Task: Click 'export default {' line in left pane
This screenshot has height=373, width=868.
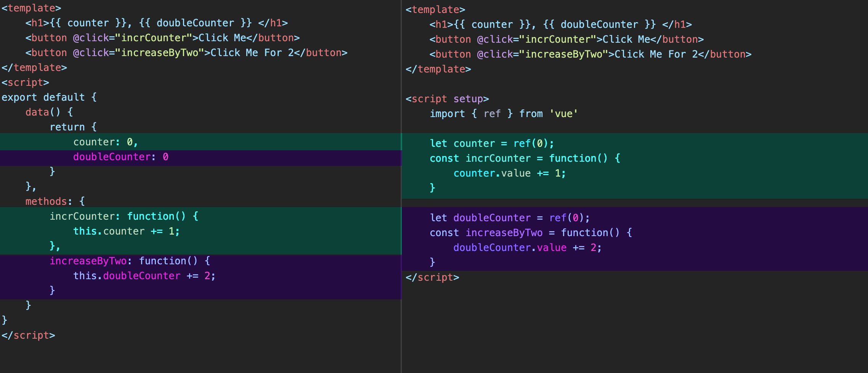Action: pyautogui.click(x=49, y=97)
